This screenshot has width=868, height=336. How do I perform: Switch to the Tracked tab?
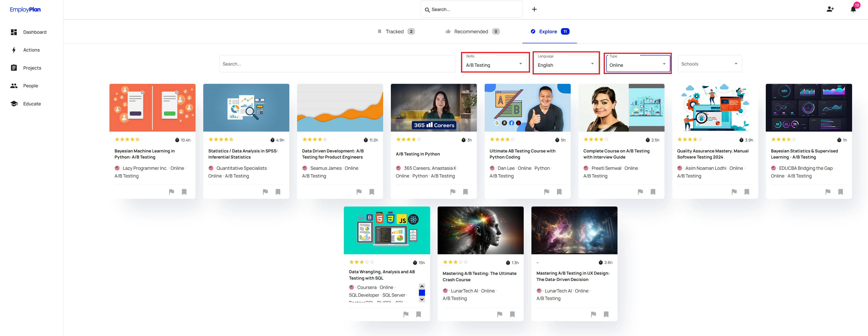pos(396,31)
